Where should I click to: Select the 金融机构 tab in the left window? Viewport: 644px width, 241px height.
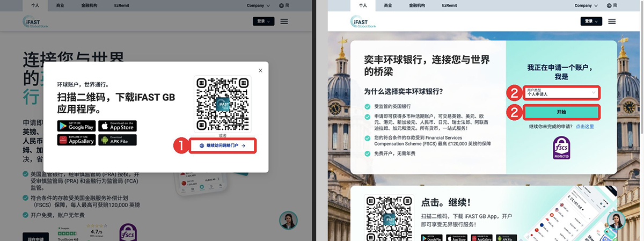tap(90, 5)
